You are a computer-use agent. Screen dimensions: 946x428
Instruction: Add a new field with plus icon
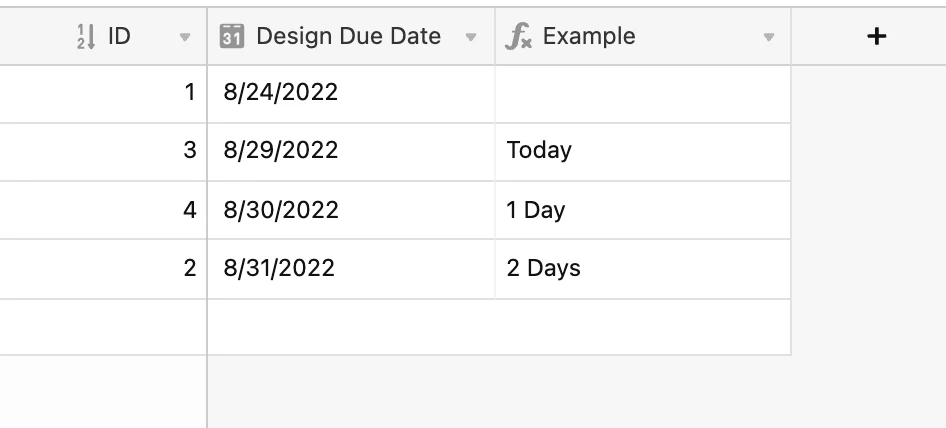click(876, 36)
